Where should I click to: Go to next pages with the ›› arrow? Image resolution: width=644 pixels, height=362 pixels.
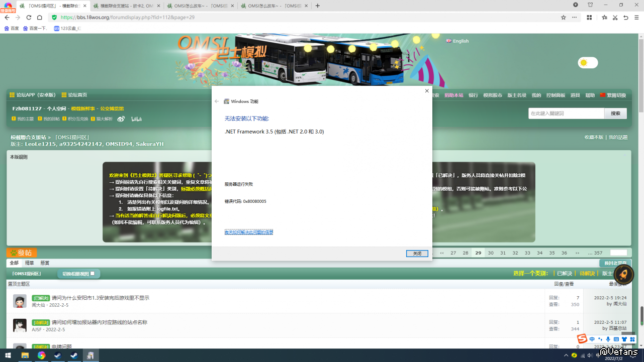pos(577,253)
